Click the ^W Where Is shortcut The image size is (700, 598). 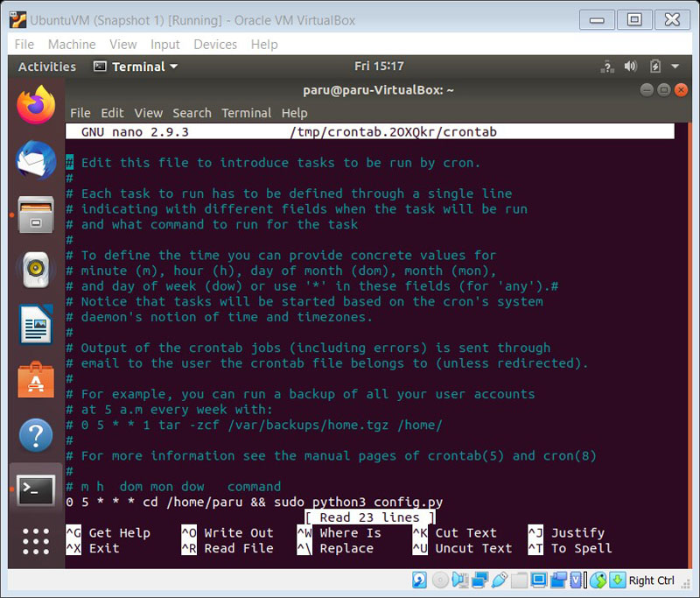(x=339, y=533)
